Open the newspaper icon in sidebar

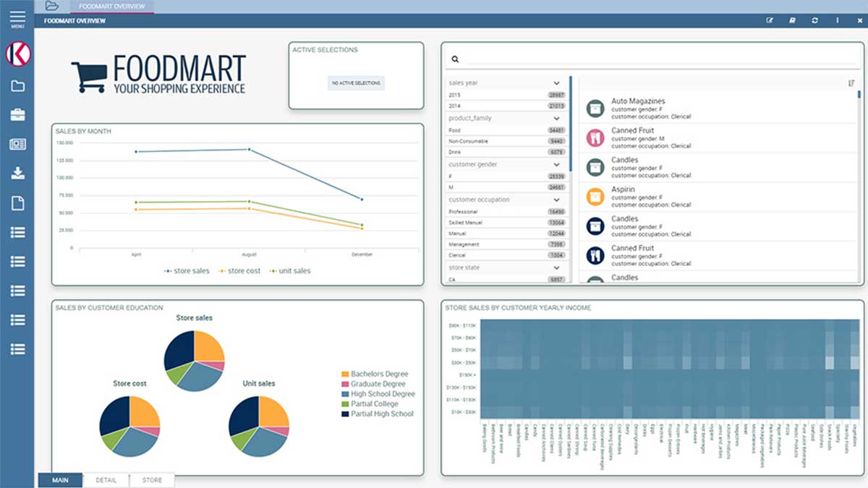click(17, 144)
